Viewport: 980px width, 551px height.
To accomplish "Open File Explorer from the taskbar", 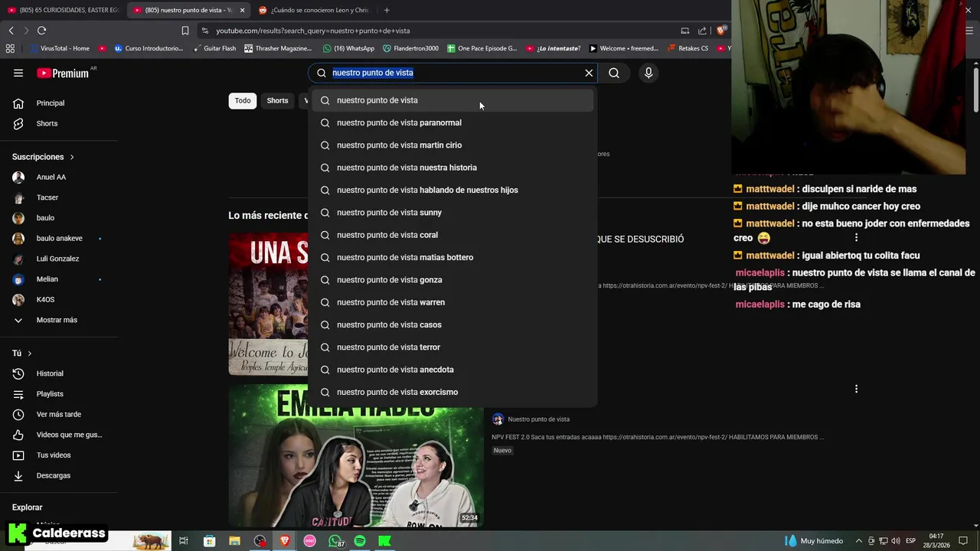I will (234, 541).
